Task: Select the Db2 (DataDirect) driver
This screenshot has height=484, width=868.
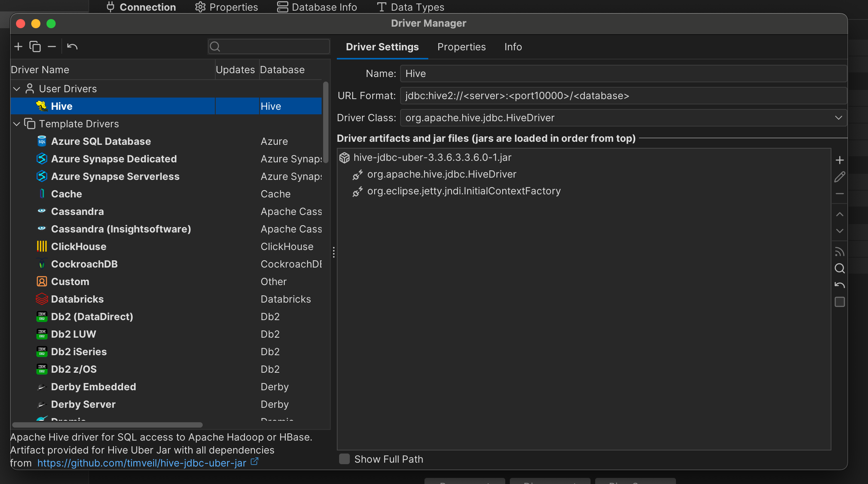Action: pyautogui.click(x=166, y=316)
